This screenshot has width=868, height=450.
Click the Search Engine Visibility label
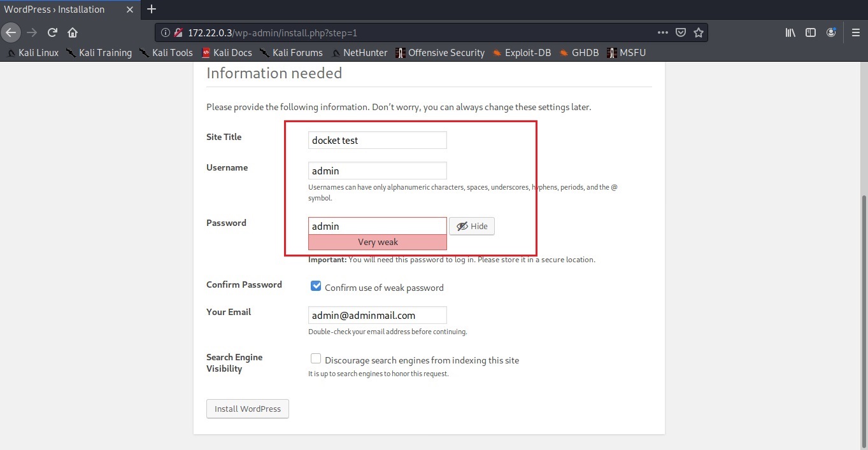[x=234, y=363]
